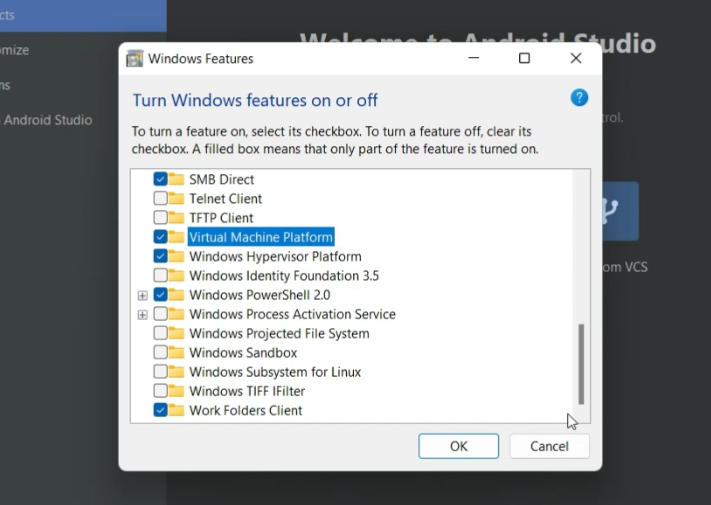Click Windows Identity Foundation folder icon
The image size is (711, 505).
(x=176, y=276)
